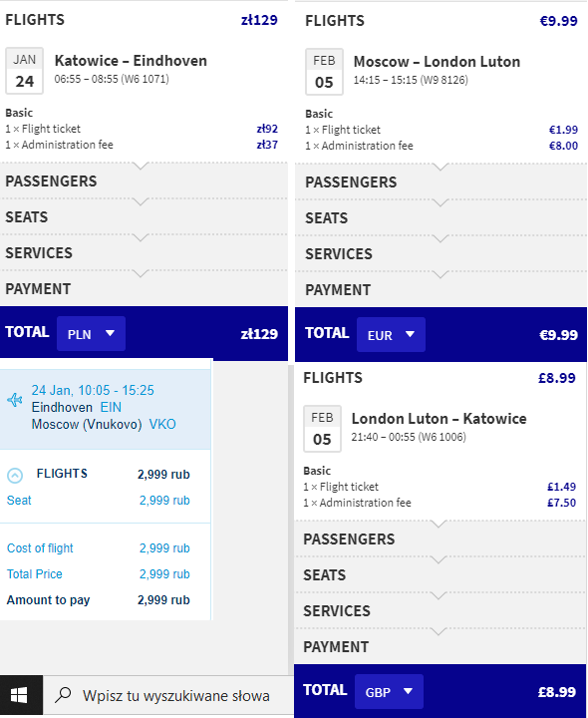
Task: Open the PLN currency dropdown
Action: coord(91,334)
